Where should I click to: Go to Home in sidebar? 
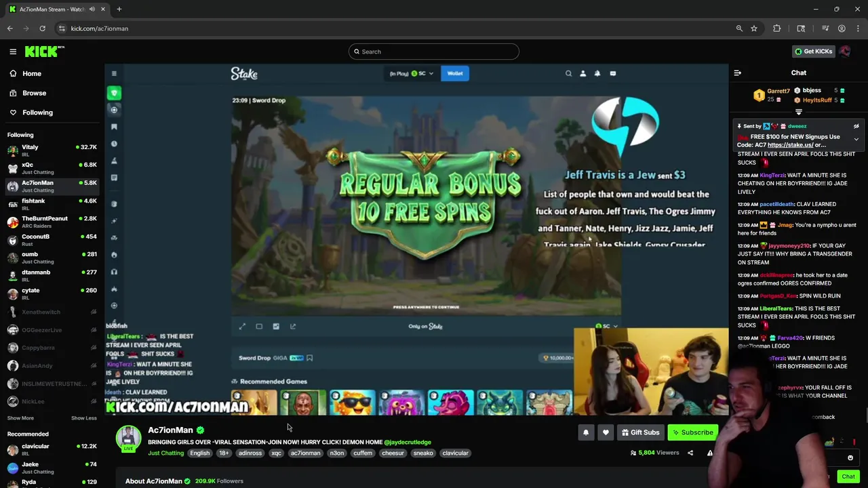pos(32,73)
